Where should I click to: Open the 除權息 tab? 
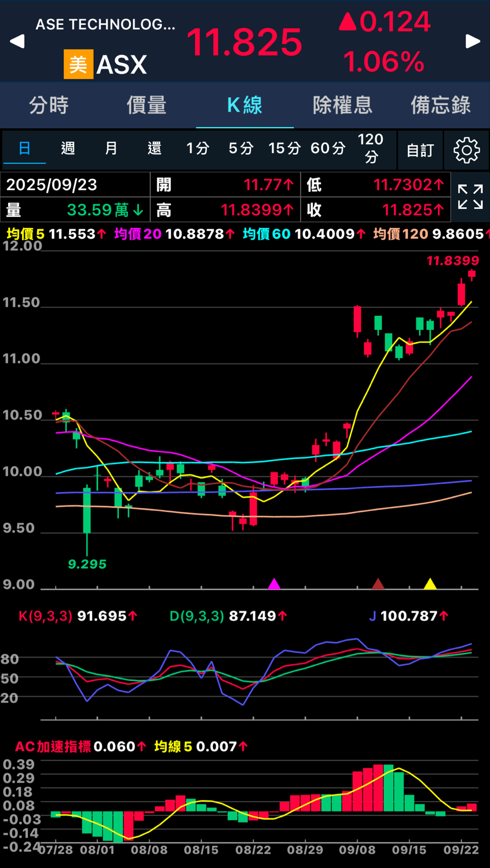(342, 105)
